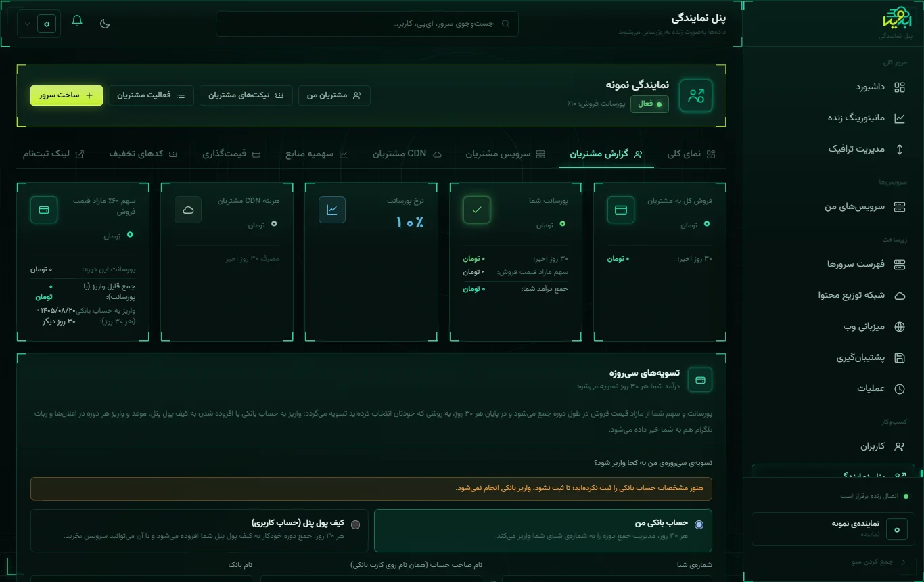The height and width of the screenshot is (582, 924).
Task: Select the لینک ثبت‌نام tab
Action: [x=53, y=154]
